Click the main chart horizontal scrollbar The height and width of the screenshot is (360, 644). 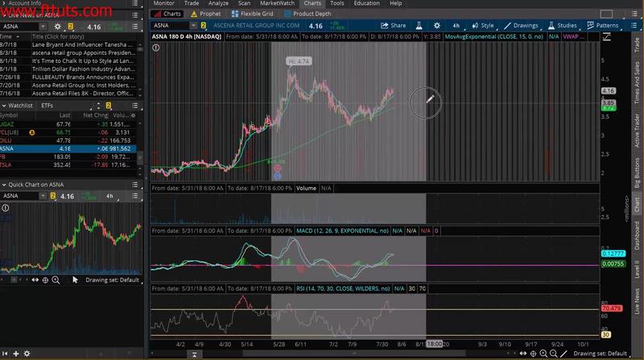(x=353, y=354)
